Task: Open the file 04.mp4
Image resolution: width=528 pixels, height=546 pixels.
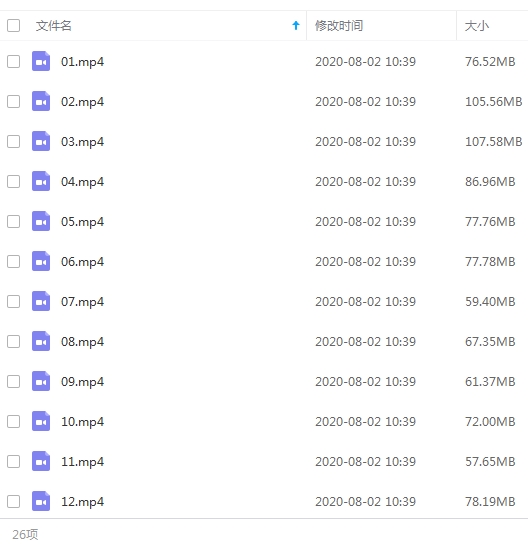Action: [x=83, y=182]
